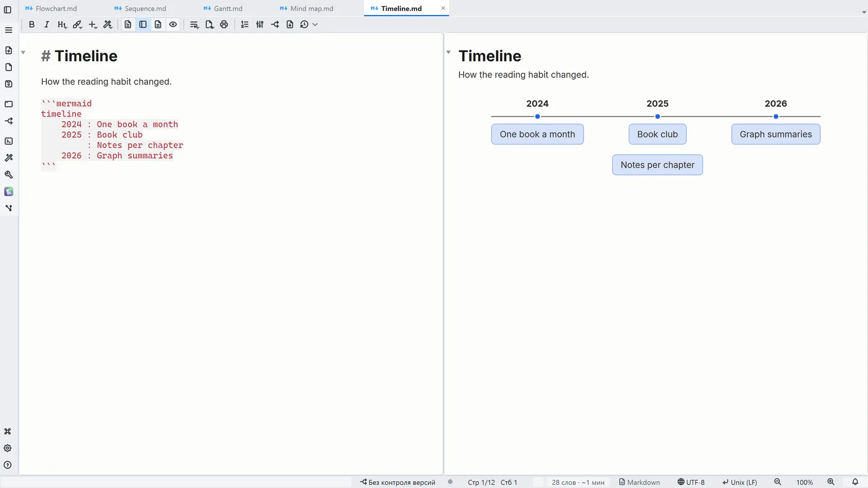The height and width of the screenshot is (488, 868).
Task: Open the hamburger menu
Action: click(x=8, y=30)
